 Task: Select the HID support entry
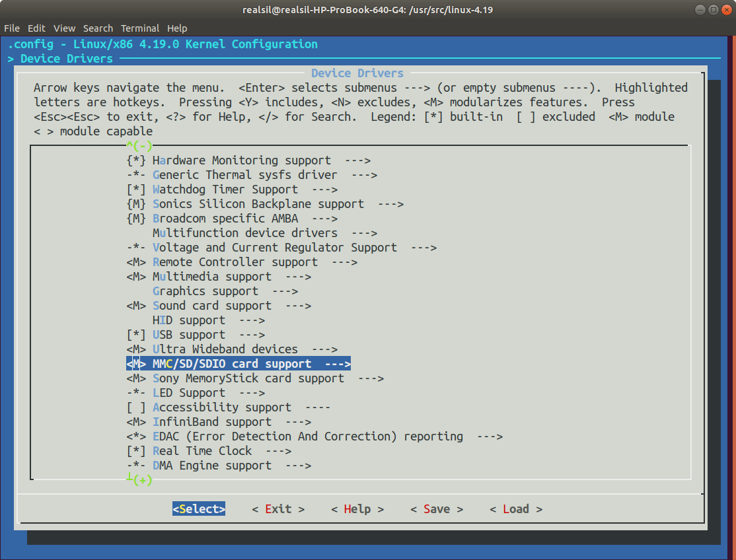(189, 320)
